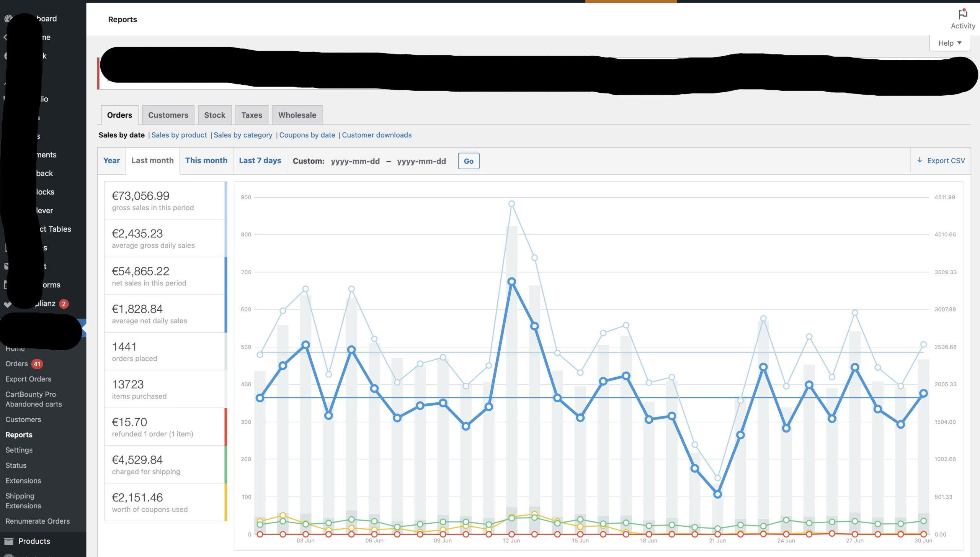The image size is (980, 557).
Task: Toggle orders placed series highlight
Action: click(165, 352)
